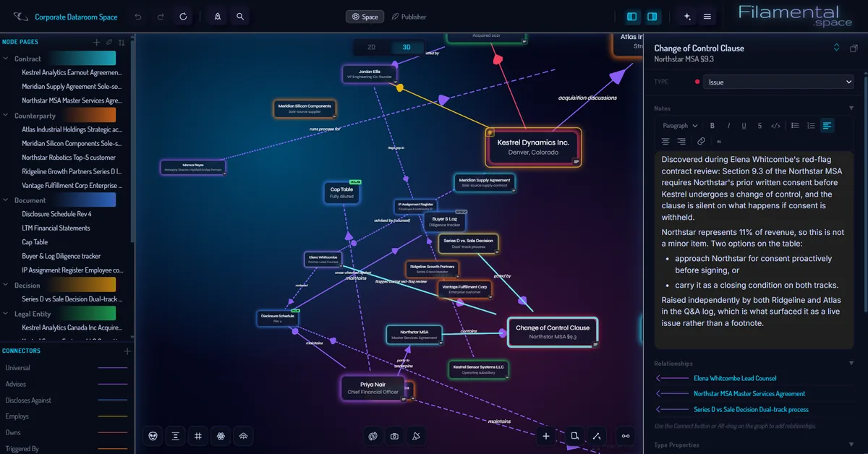Collapse the Counterparty group

6,116
